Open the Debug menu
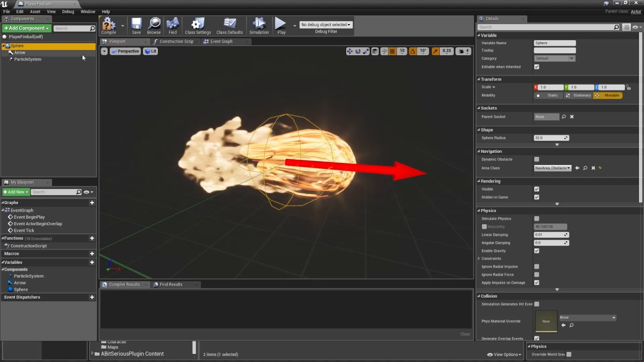The height and width of the screenshot is (362, 644). tap(68, 12)
